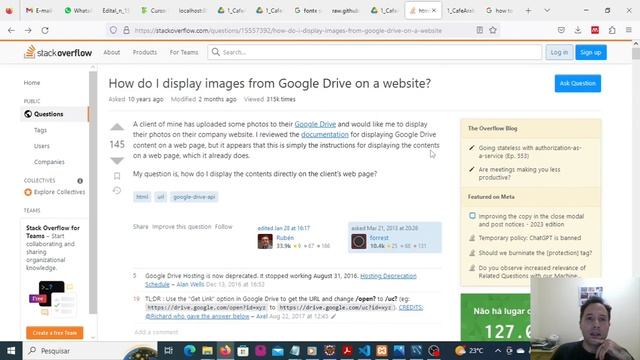Bookmark the question with bookmark icon
640x360 pixels.
tap(117, 176)
